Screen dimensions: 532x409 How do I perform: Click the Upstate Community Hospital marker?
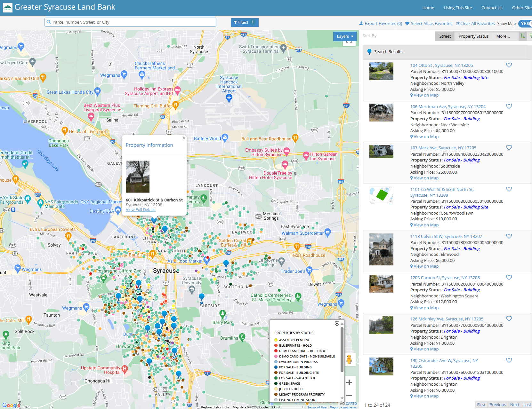(125, 369)
